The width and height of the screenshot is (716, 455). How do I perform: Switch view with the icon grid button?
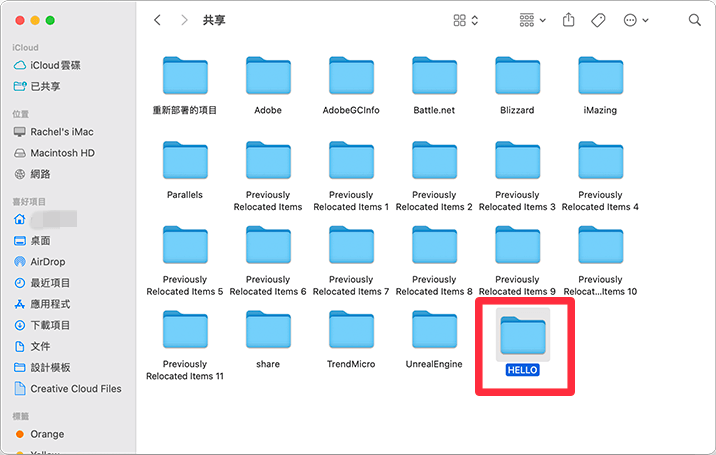pos(466,20)
